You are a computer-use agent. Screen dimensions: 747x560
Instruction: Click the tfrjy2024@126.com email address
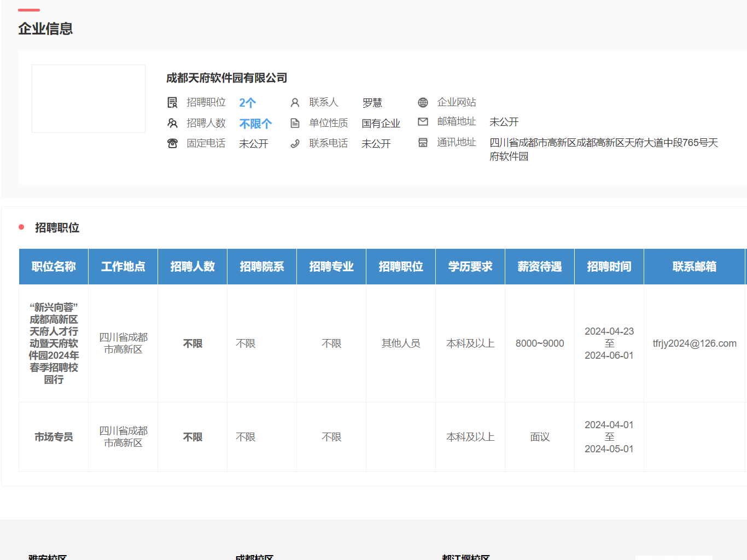coord(695,343)
